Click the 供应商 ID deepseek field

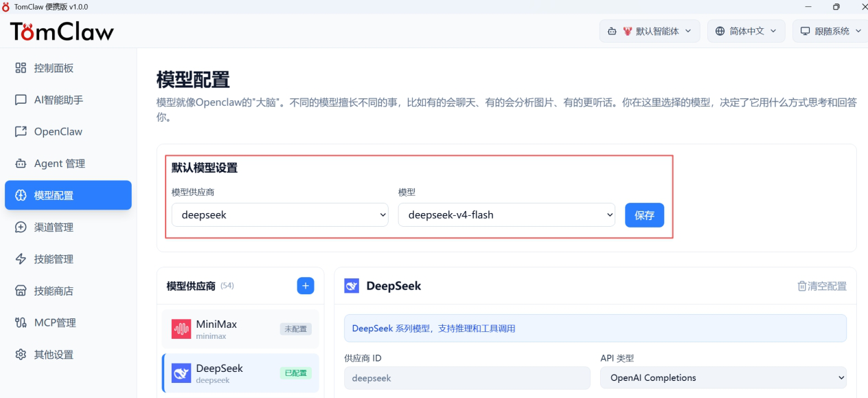(467, 377)
